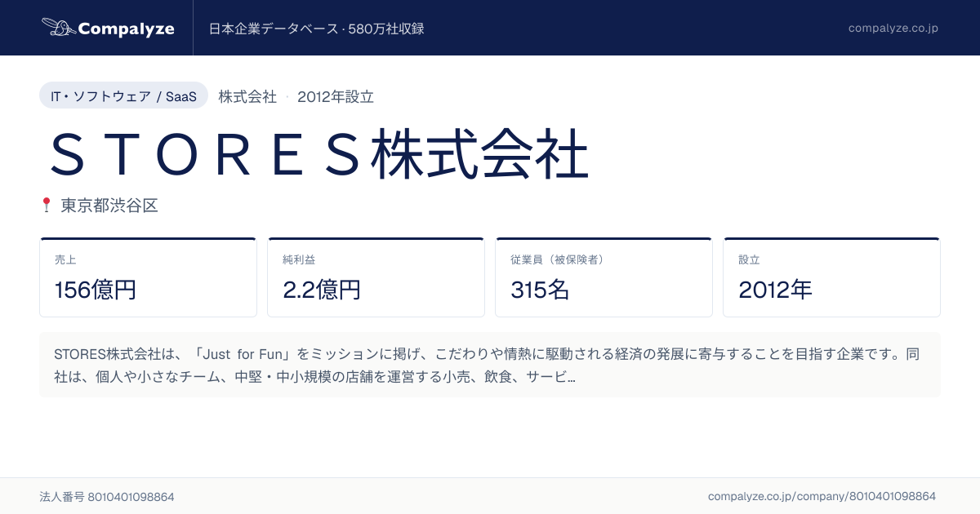The width and height of the screenshot is (980, 514).
Task: Click the 2.2億円 net profit value
Action: coord(322,290)
